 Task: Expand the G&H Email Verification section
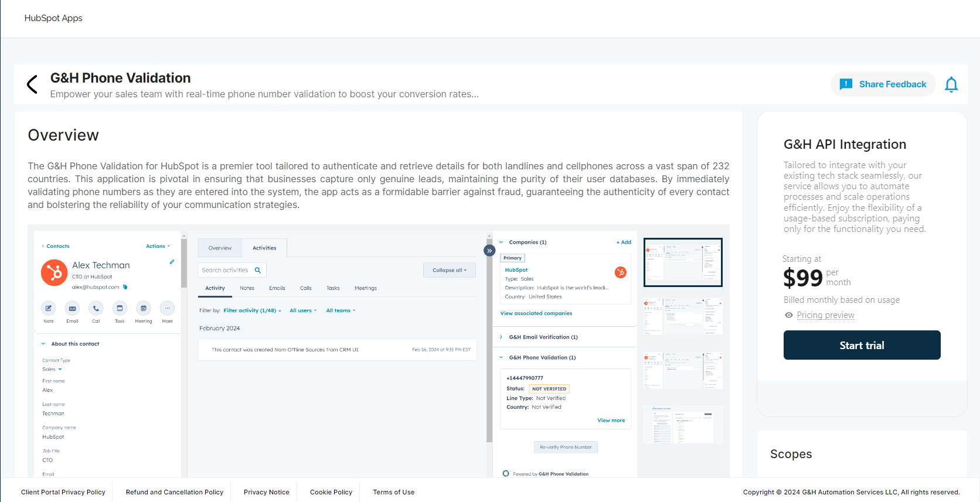click(543, 337)
